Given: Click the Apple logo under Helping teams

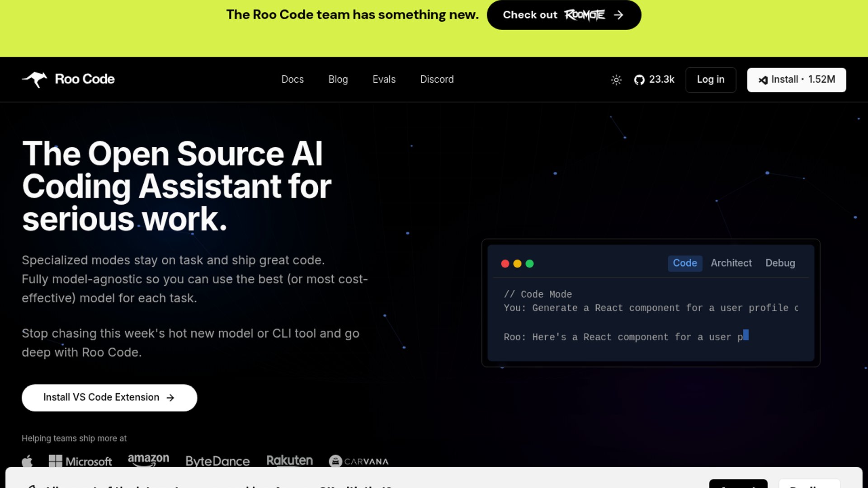Looking at the screenshot, I should [x=27, y=461].
